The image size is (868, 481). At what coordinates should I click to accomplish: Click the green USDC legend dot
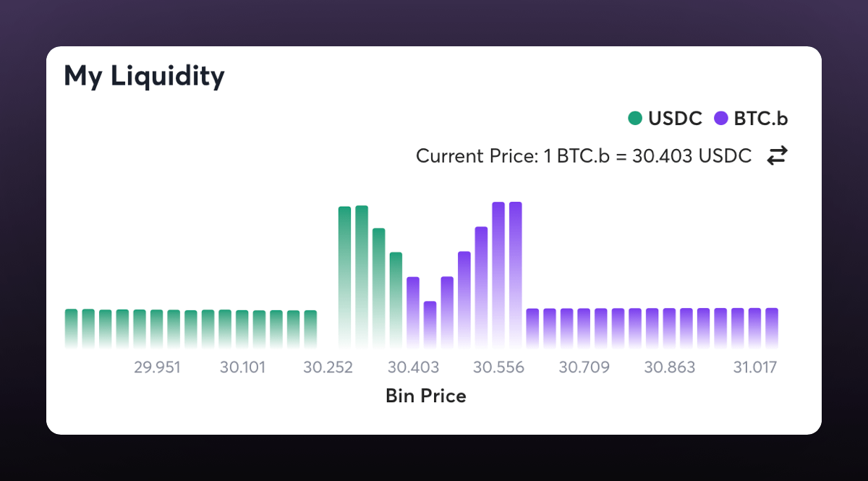[x=635, y=119]
